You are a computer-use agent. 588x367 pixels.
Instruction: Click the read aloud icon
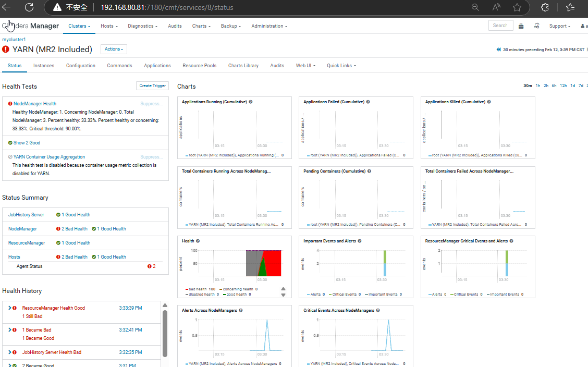click(496, 7)
